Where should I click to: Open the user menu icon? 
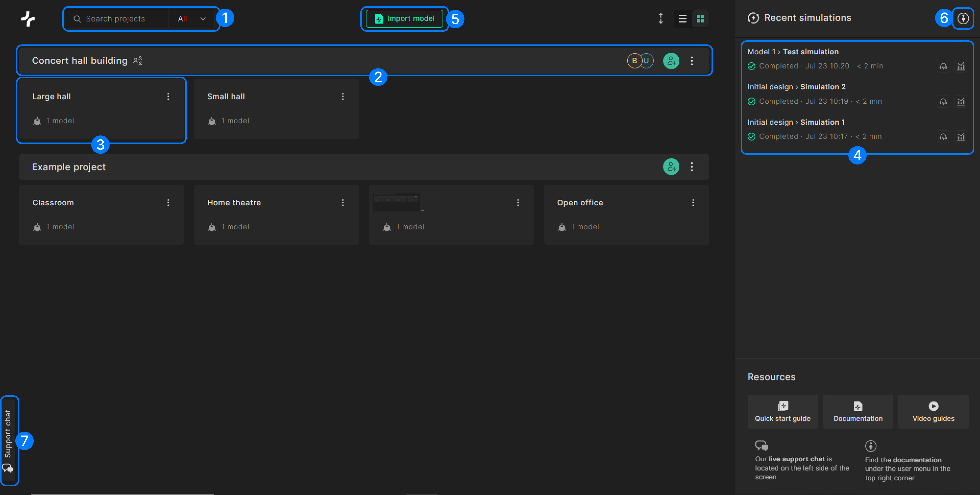click(963, 18)
